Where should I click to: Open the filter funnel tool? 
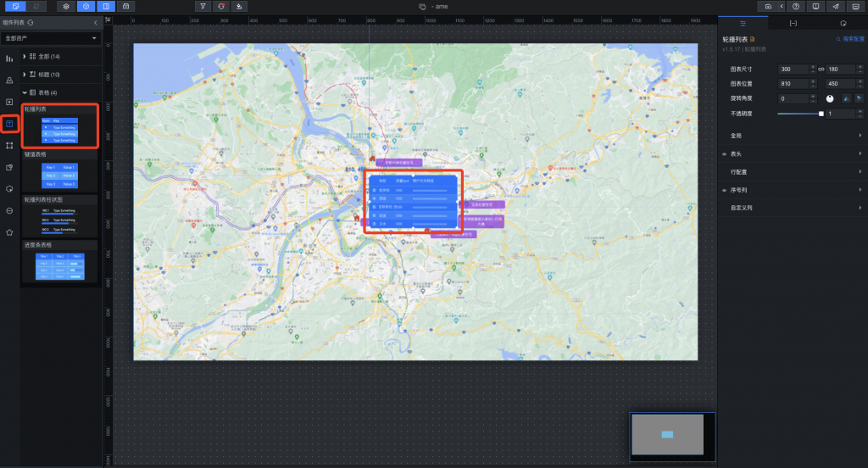tap(203, 6)
